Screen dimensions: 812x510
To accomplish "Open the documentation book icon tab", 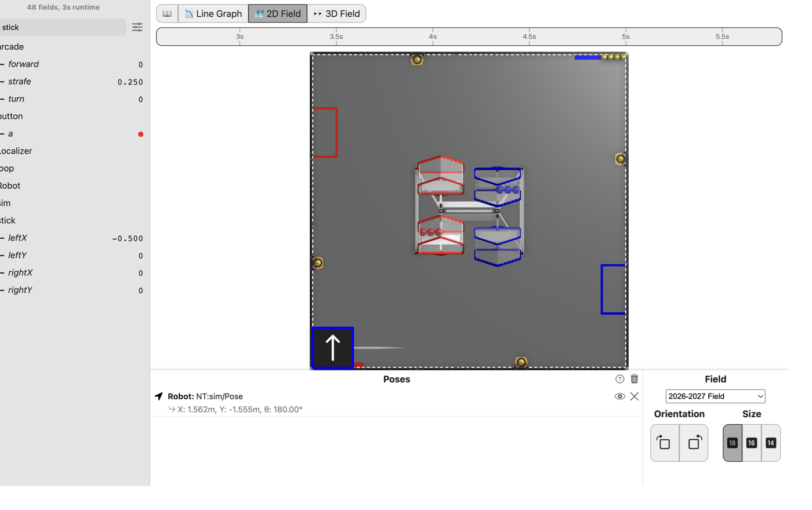I will click(167, 13).
